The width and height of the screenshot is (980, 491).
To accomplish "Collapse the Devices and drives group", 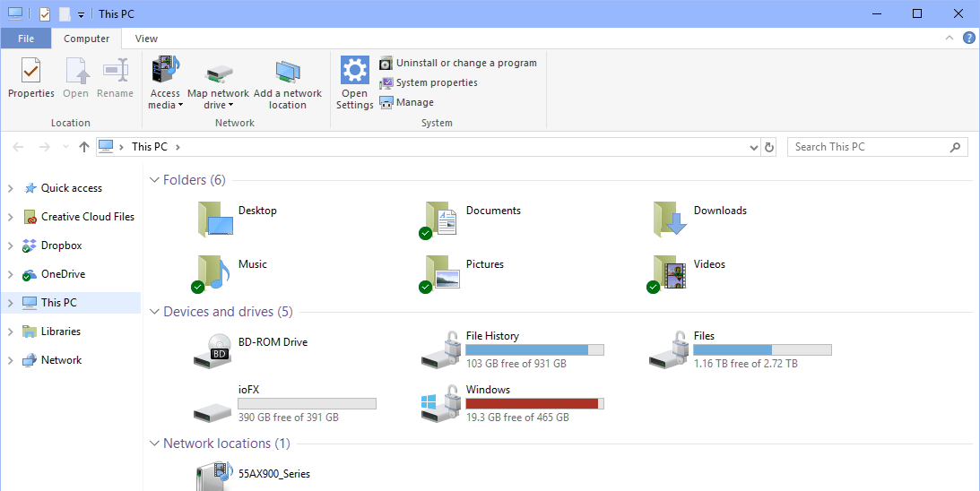I will point(154,312).
